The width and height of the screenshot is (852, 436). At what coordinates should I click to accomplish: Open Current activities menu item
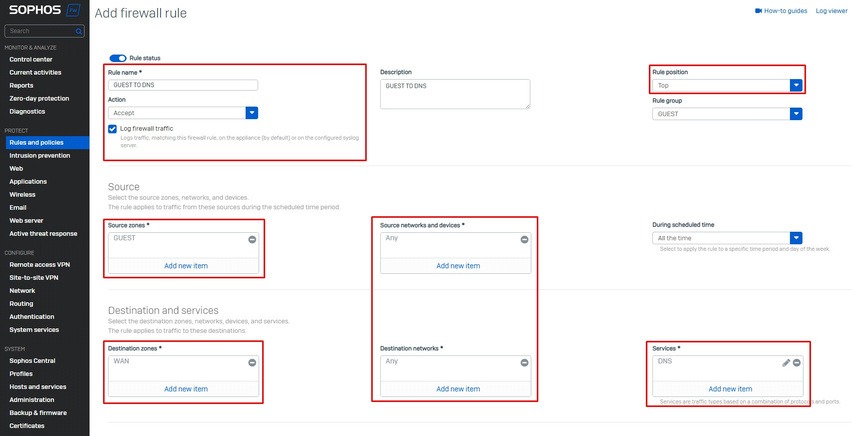point(35,72)
